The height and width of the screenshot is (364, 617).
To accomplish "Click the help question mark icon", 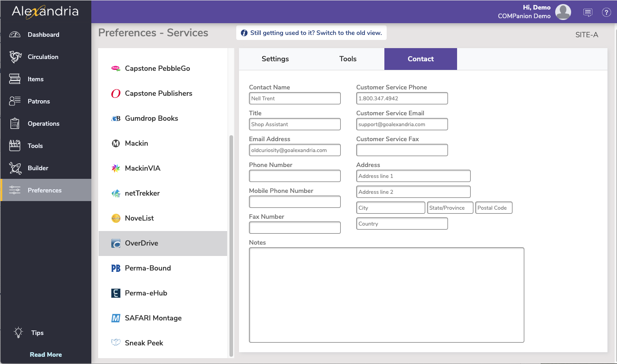I will coord(606,12).
